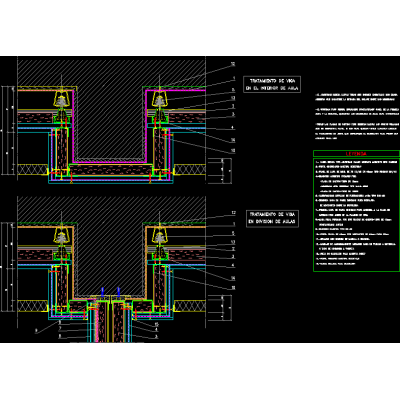Viewport: 400px width, 400px height.
Task: Select the "Tratamiento de viga en el interior de aula" title box
Action: (272, 85)
